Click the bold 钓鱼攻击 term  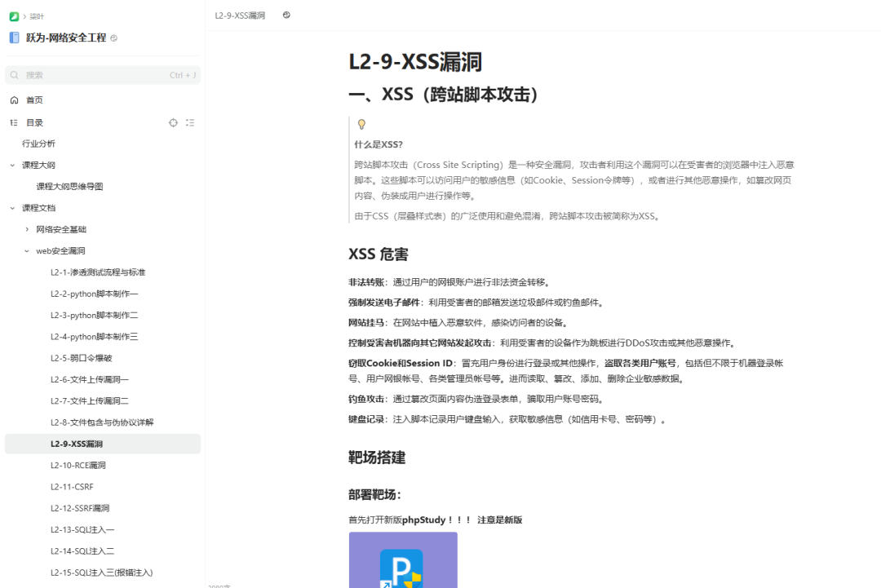point(366,400)
